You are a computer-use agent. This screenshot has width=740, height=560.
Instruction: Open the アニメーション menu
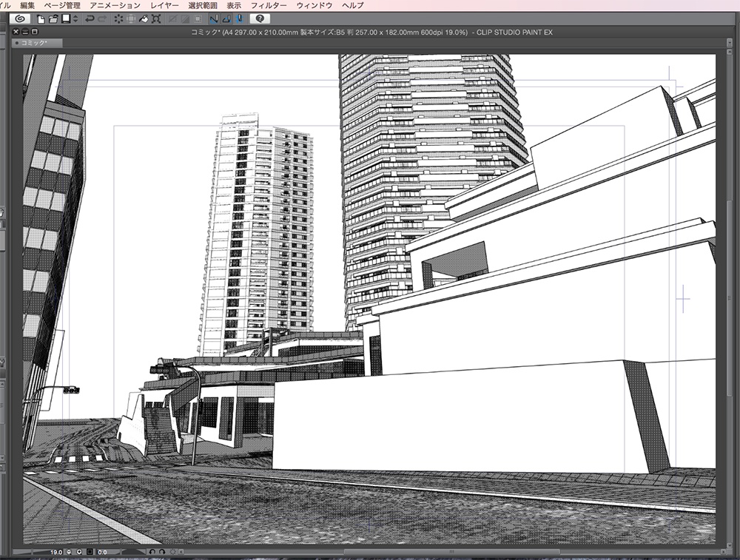(115, 5)
